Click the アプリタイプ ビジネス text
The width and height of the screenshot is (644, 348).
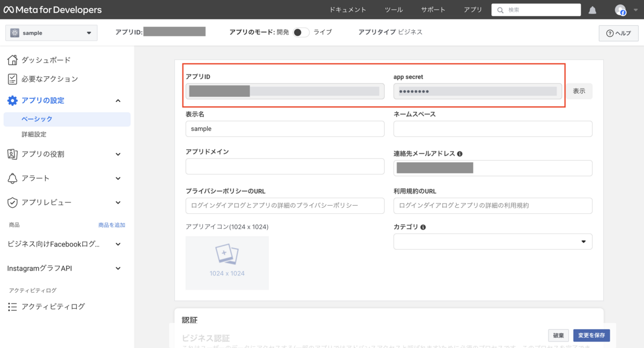(x=390, y=32)
